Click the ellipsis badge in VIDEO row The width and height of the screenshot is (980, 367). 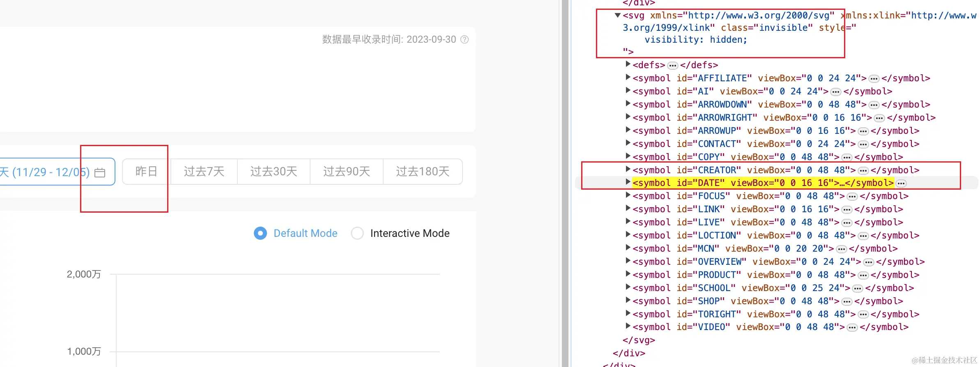point(852,328)
